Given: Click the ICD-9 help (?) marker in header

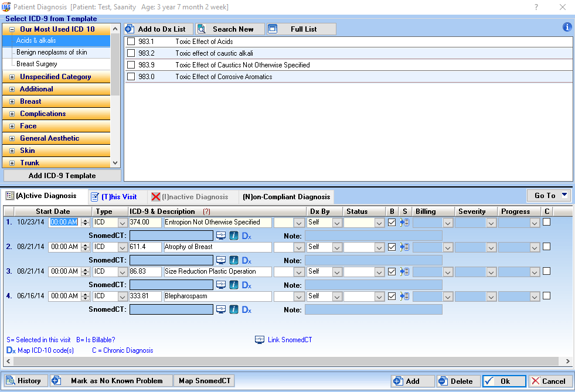Looking at the screenshot, I should pos(206,212).
